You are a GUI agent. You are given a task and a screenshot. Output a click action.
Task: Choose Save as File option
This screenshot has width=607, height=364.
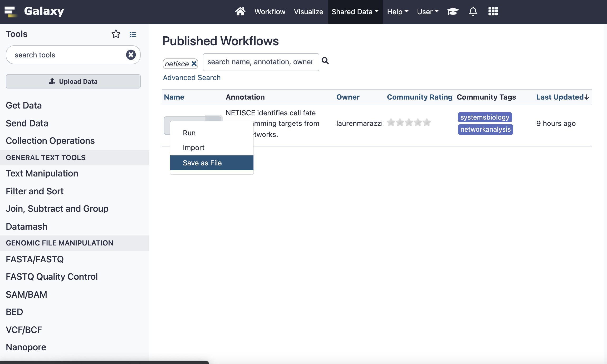212,163
